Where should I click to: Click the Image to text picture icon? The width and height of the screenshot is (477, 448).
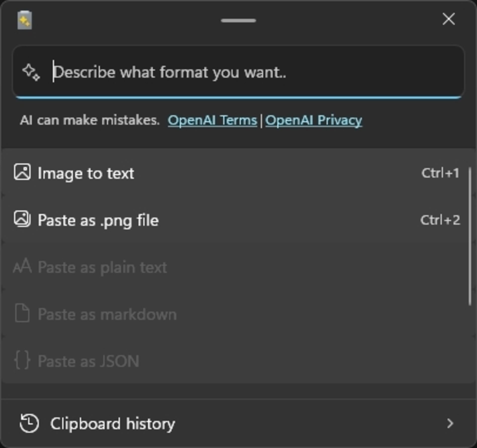(x=22, y=172)
